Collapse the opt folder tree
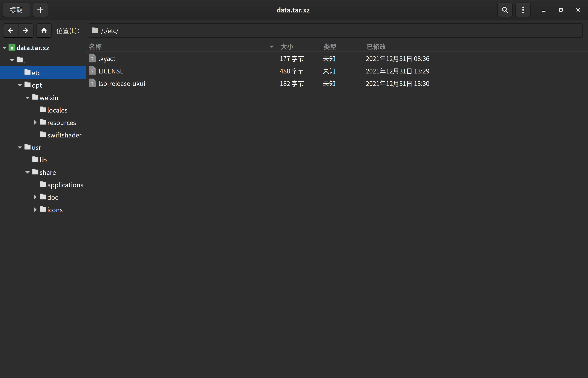588x378 pixels. pos(20,85)
